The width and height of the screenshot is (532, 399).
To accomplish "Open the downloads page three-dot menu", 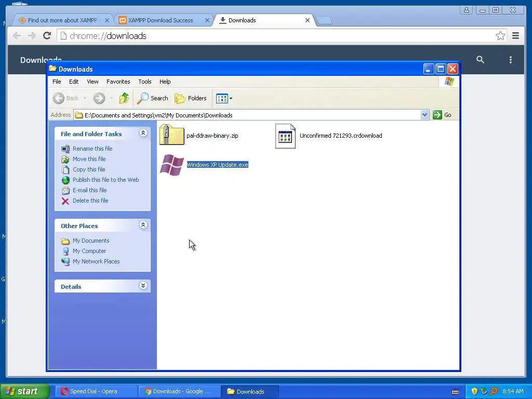I will 511,60.
